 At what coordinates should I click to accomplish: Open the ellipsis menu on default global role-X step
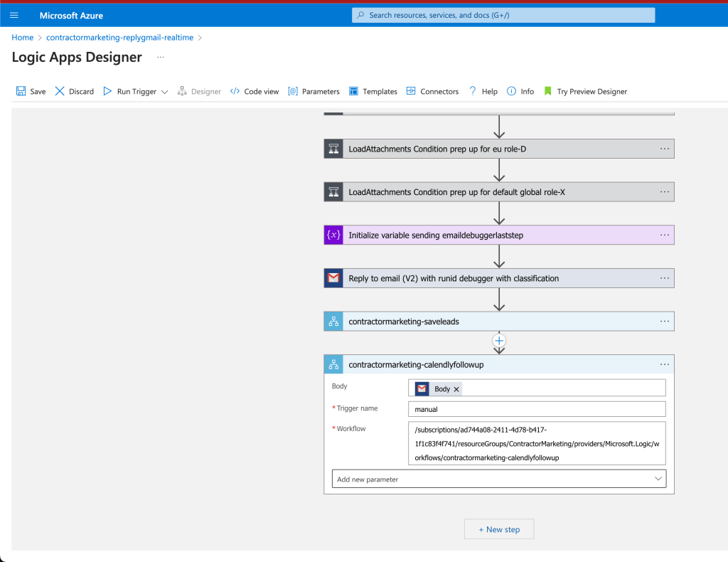tap(665, 192)
